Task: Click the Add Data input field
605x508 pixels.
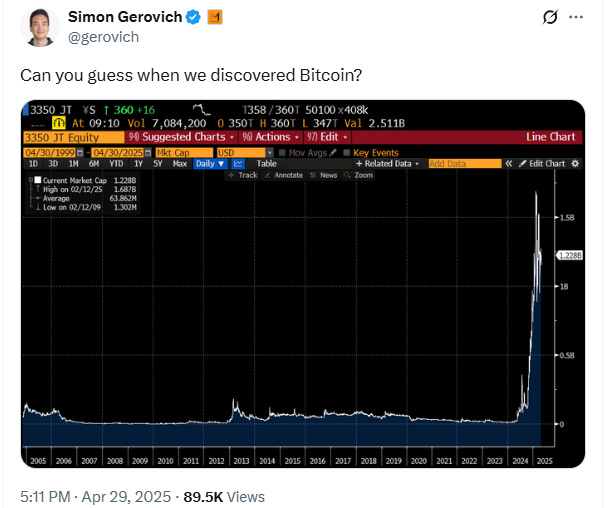Action: tap(465, 164)
